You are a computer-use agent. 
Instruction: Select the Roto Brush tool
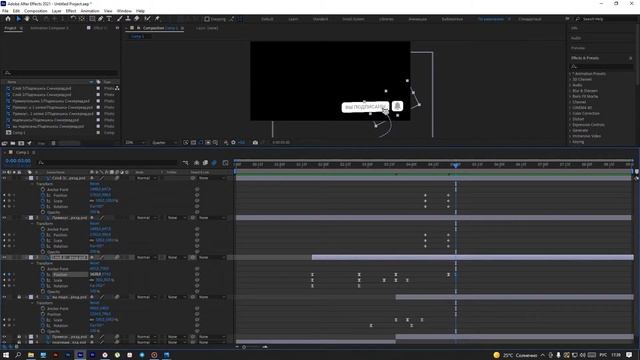click(147, 19)
